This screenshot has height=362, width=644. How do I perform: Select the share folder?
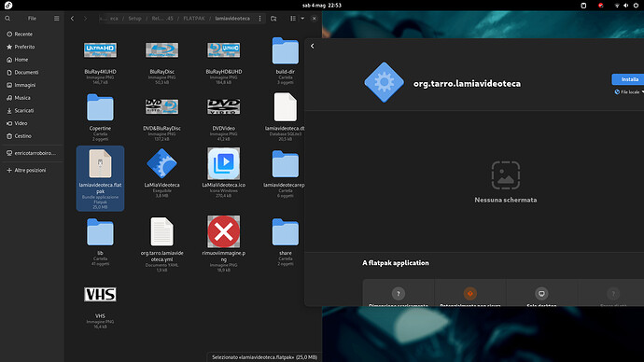(x=285, y=242)
